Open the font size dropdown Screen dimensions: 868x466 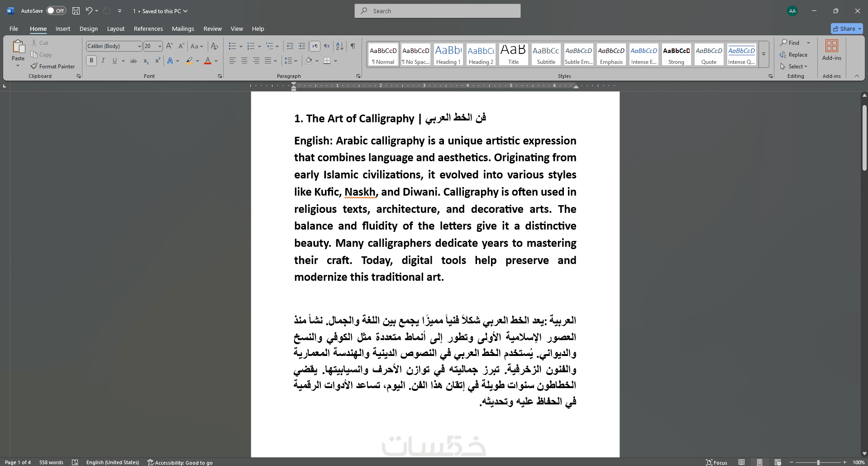pos(160,46)
